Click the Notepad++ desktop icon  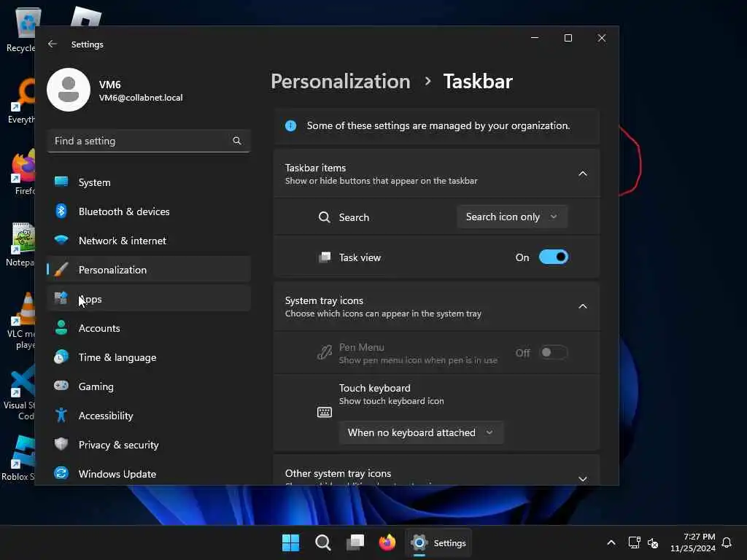click(21, 244)
